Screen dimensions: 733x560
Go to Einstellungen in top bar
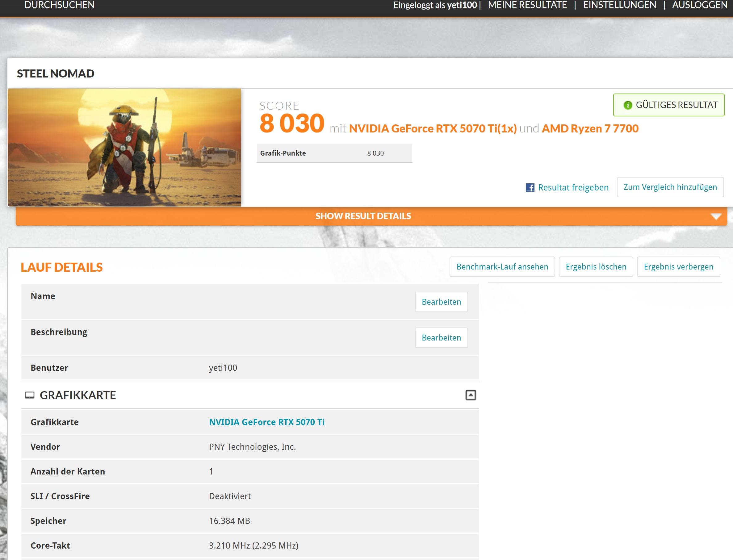click(619, 5)
